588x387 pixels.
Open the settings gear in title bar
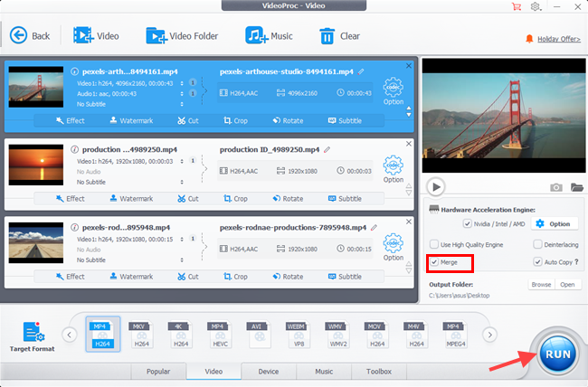point(536,6)
